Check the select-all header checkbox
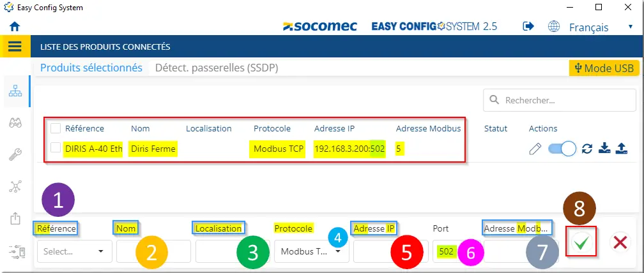 tap(56, 128)
